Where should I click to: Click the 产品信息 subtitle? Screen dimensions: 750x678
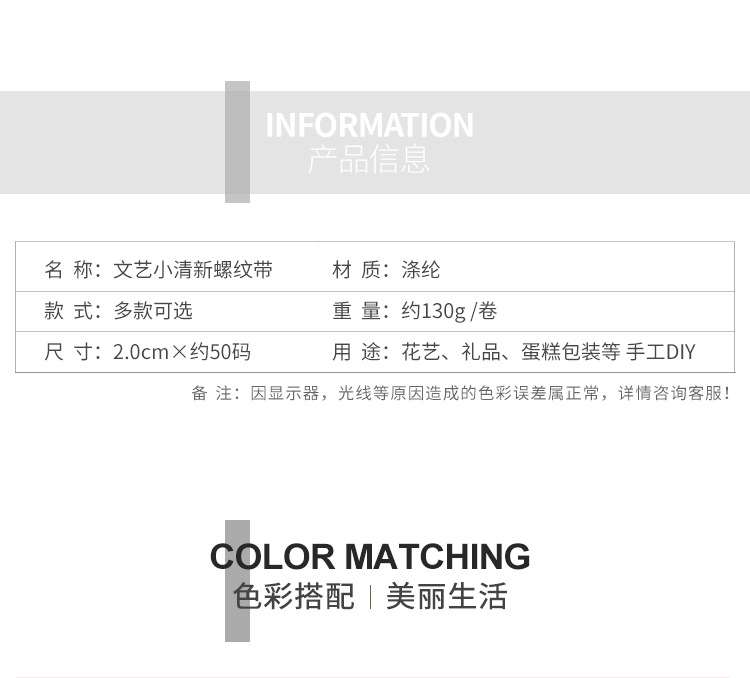point(368,159)
